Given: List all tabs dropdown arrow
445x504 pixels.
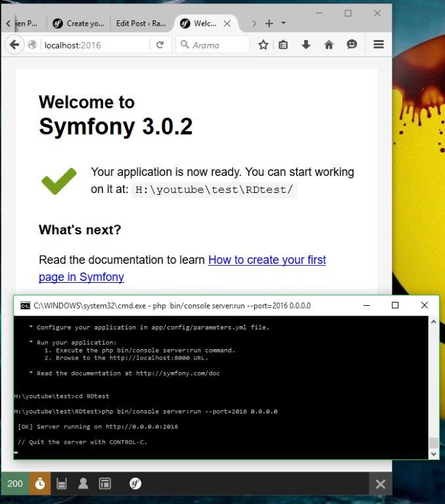Looking at the screenshot, I should click(x=284, y=23).
